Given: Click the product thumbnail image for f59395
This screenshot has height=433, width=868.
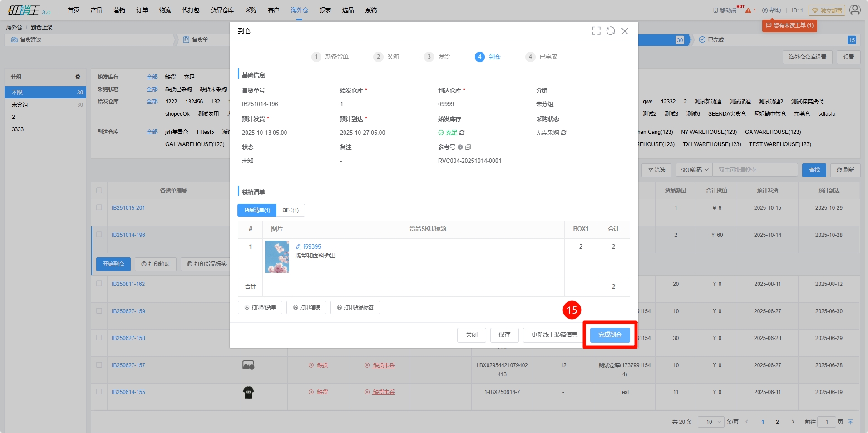Looking at the screenshot, I should point(277,257).
